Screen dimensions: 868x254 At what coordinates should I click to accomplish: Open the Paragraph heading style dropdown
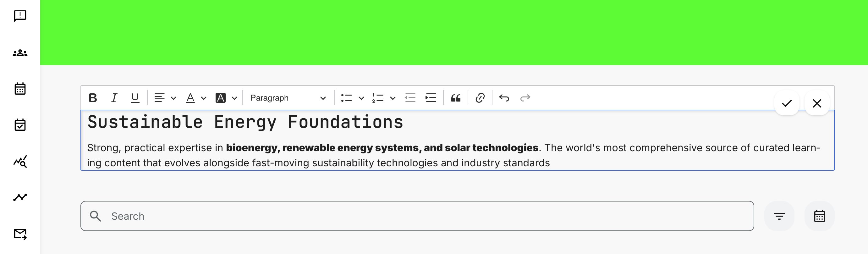[x=288, y=98]
